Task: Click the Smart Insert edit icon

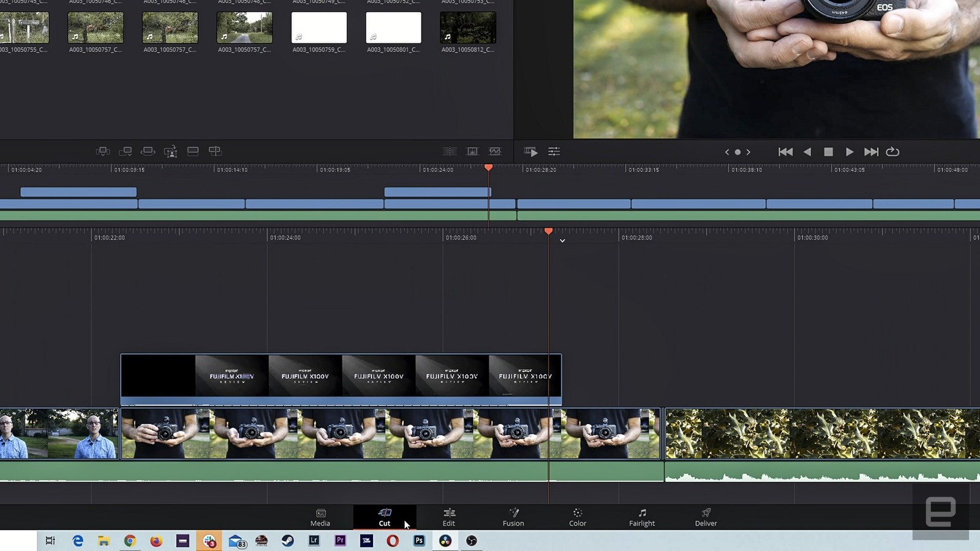Action: pyautogui.click(x=103, y=151)
